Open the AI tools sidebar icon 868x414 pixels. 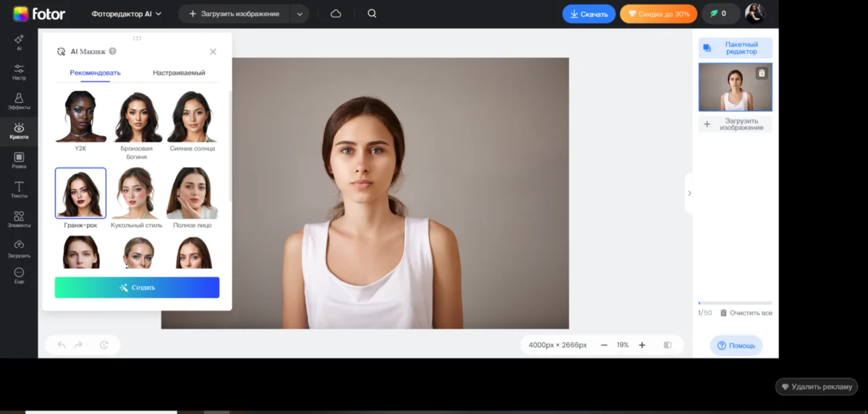(19, 42)
